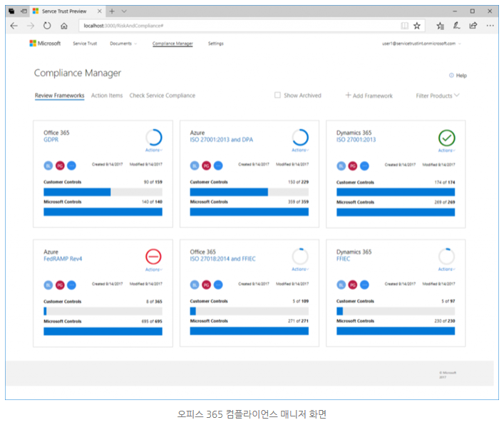Expand the Filter Products dropdown
504x425 pixels.
[437, 96]
